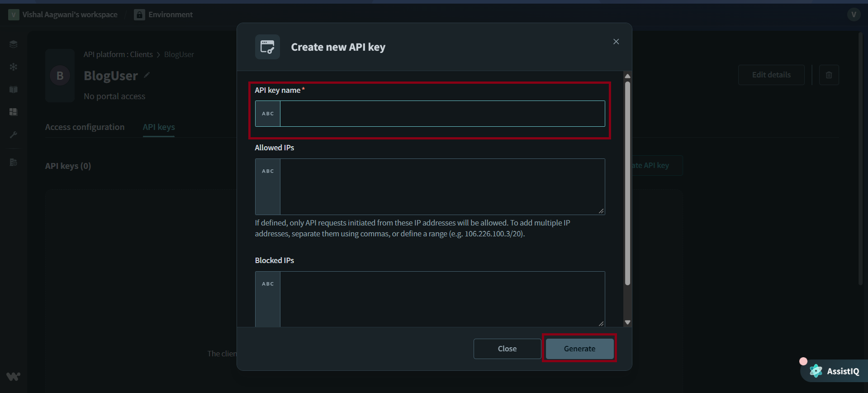Screen dimensions: 868x393
Task: Open the documentation book icon in the sidebar
Action: click(13, 89)
